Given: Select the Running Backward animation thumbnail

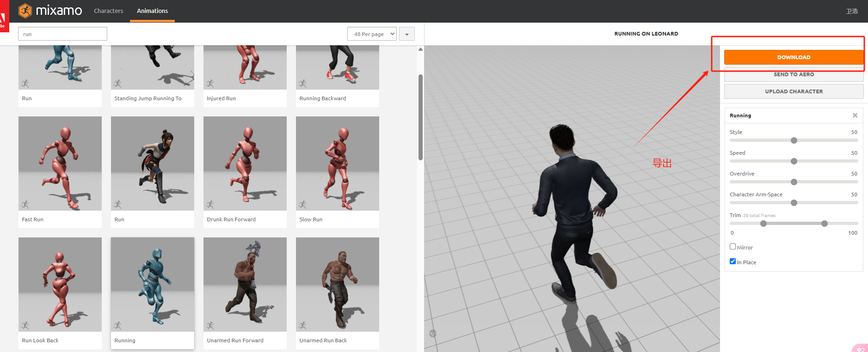Looking at the screenshot, I should click(x=338, y=67).
